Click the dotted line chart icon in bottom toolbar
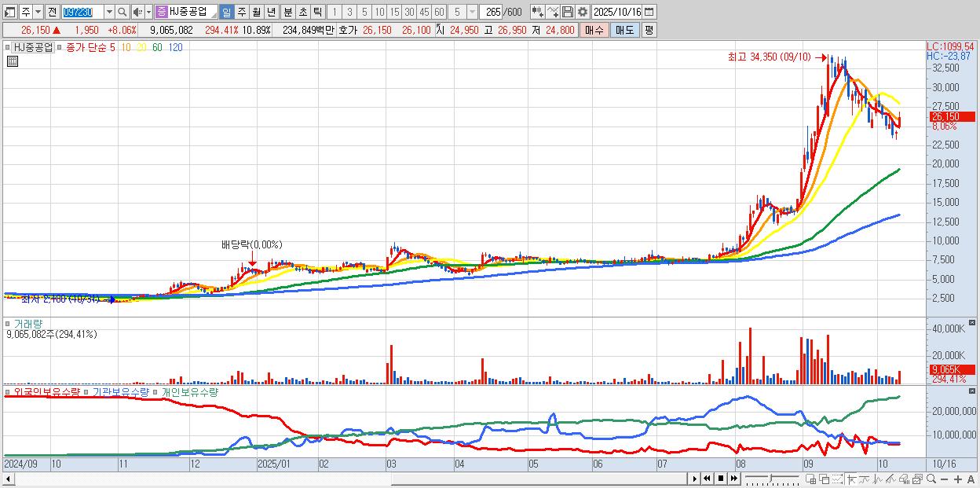980x488 pixels. tap(837, 479)
